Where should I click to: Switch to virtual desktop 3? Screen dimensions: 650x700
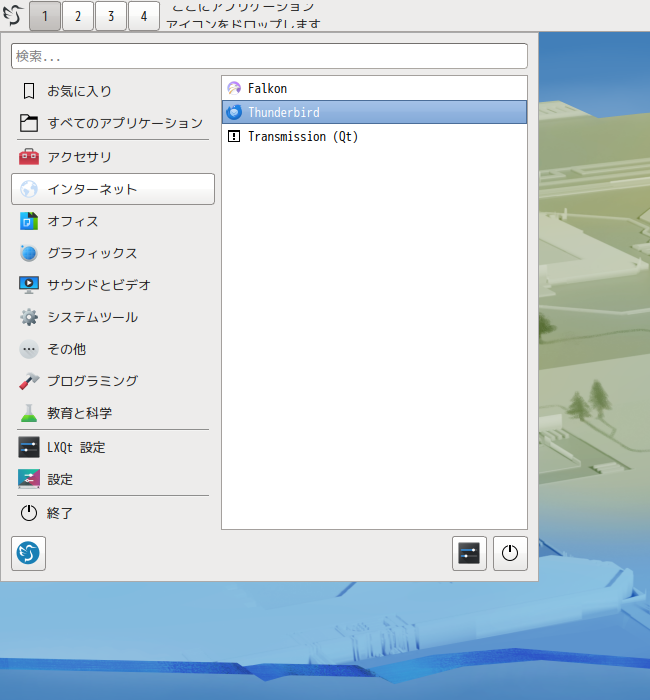point(111,16)
